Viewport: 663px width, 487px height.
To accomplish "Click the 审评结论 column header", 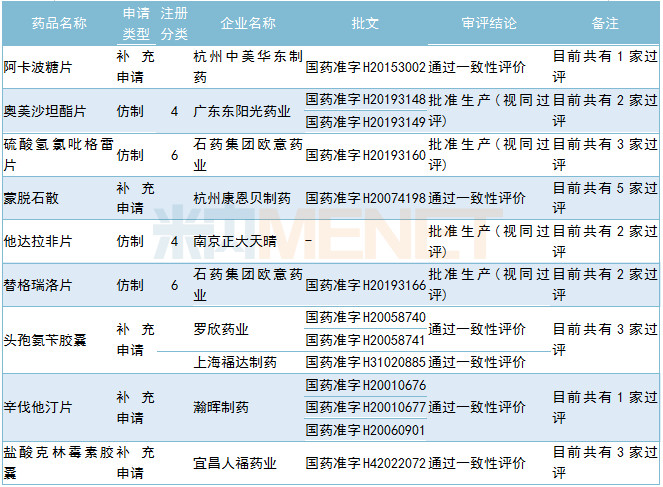I will tap(489, 23).
